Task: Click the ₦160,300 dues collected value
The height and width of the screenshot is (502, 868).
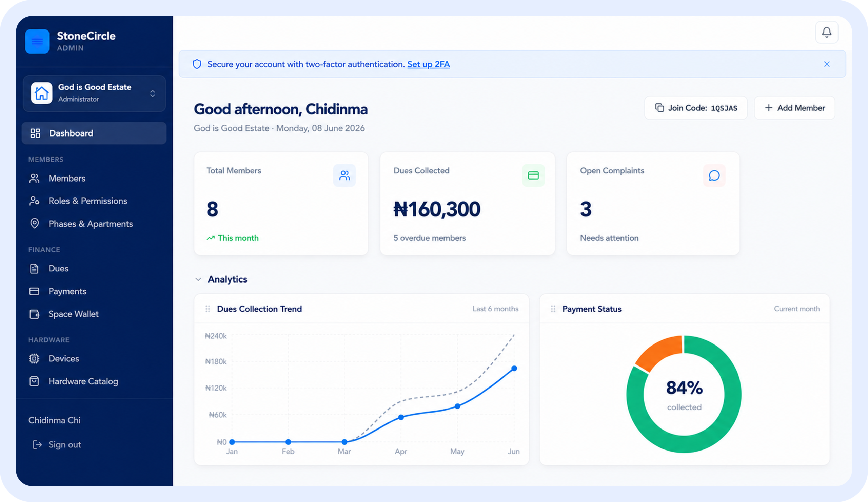Action: coord(437,209)
